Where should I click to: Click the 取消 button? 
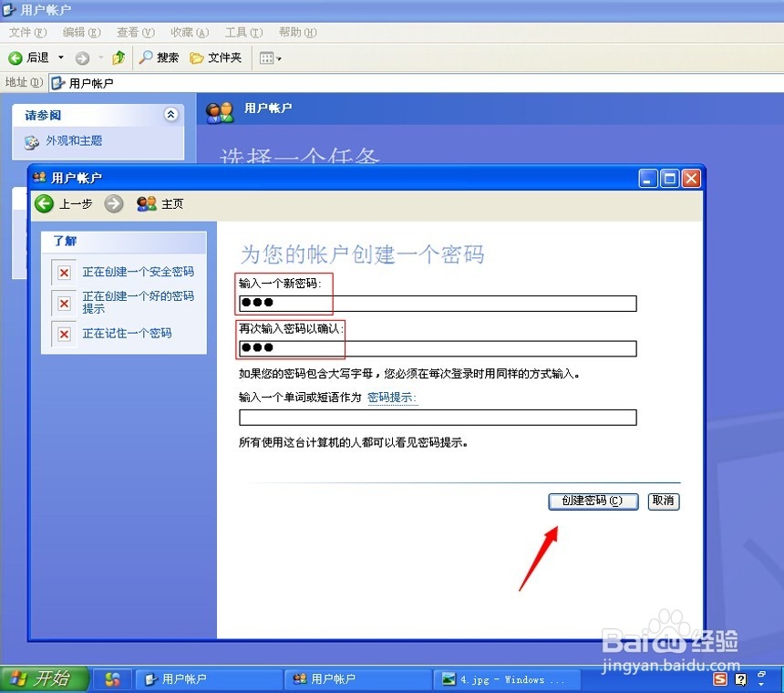(664, 502)
